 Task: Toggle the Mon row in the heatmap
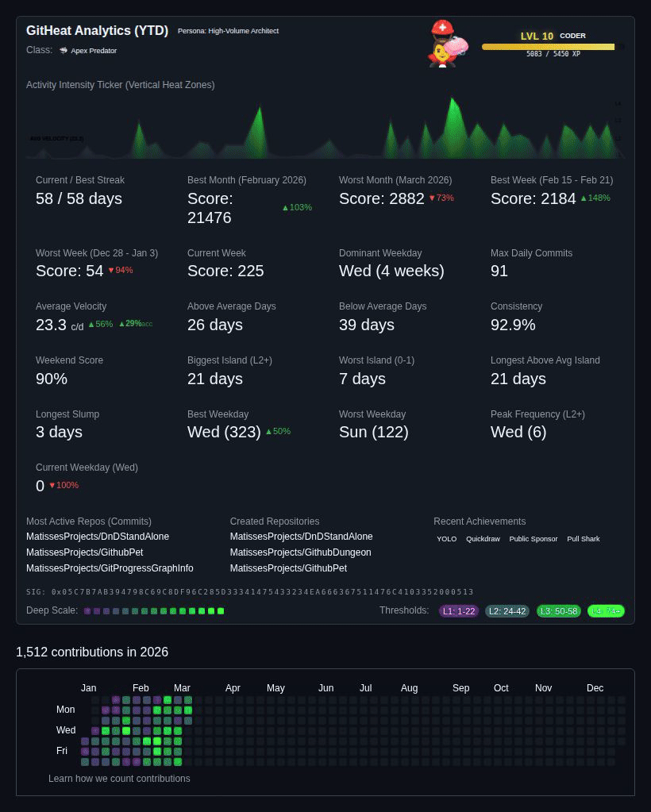tap(66, 710)
